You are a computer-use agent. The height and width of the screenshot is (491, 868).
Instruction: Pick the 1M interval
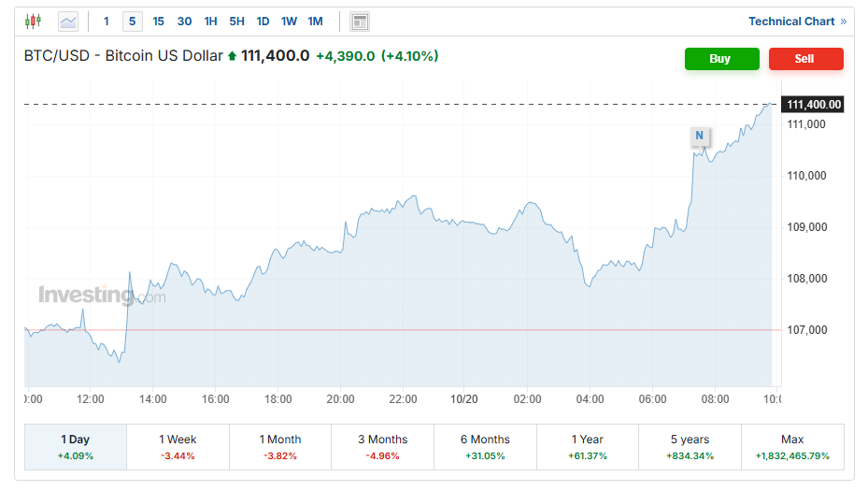click(315, 21)
